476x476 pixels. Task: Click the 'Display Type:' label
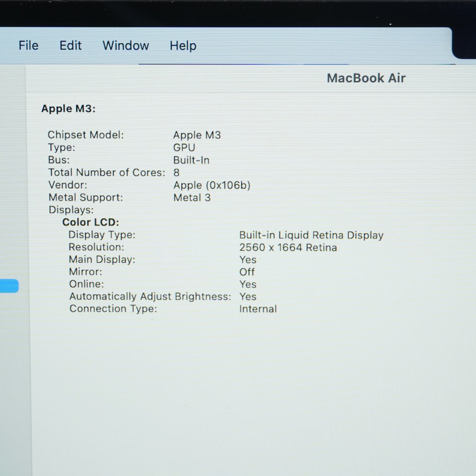click(x=102, y=235)
